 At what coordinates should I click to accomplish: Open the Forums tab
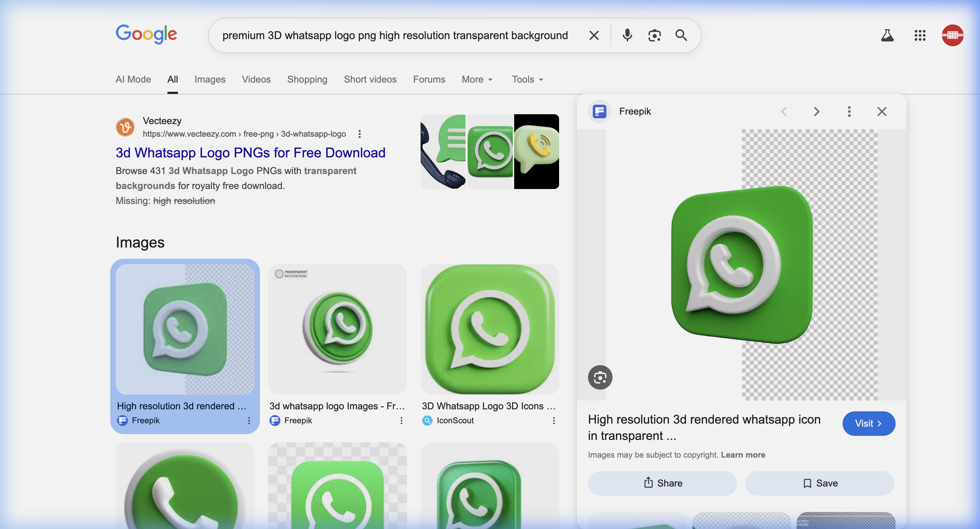(x=429, y=79)
